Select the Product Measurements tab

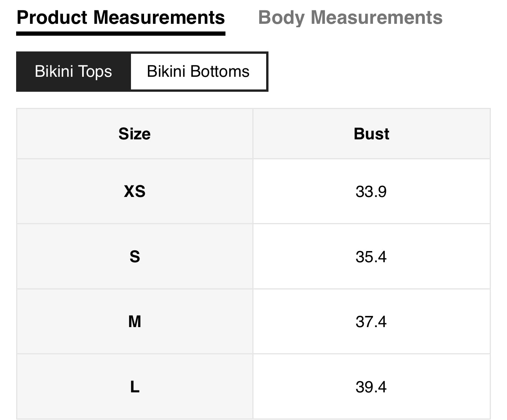pyautogui.click(x=121, y=18)
